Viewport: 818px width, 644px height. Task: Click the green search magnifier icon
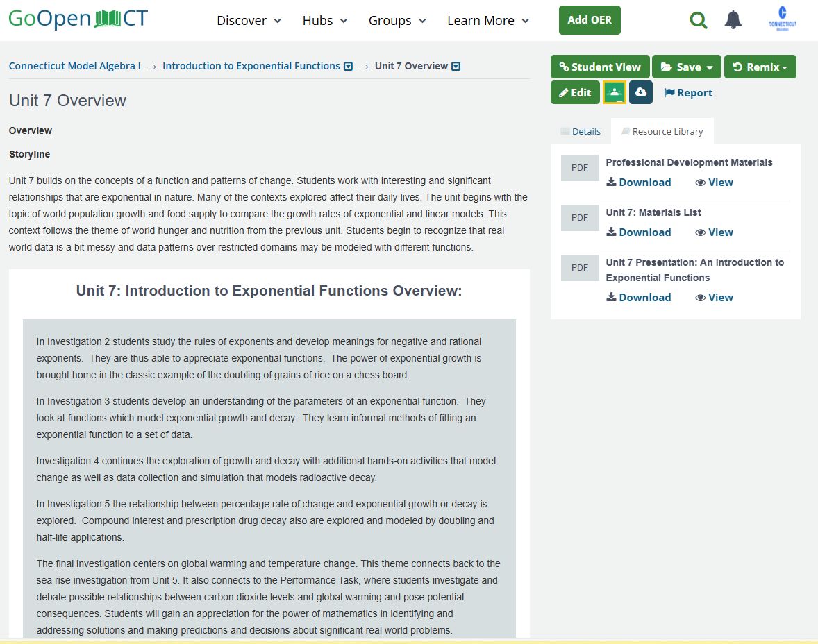point(698,20)
